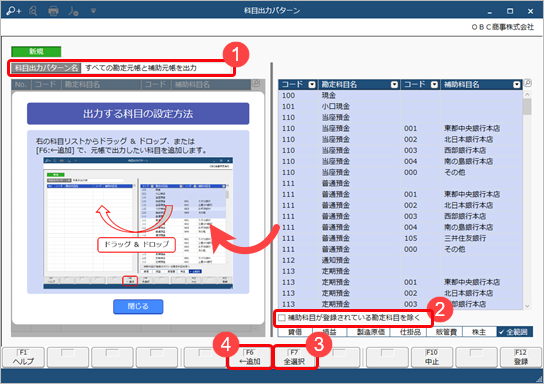Click scroll-down arrow of account list
The width and height of the screenshot is (544, 384).
click(x=527, y=306)
